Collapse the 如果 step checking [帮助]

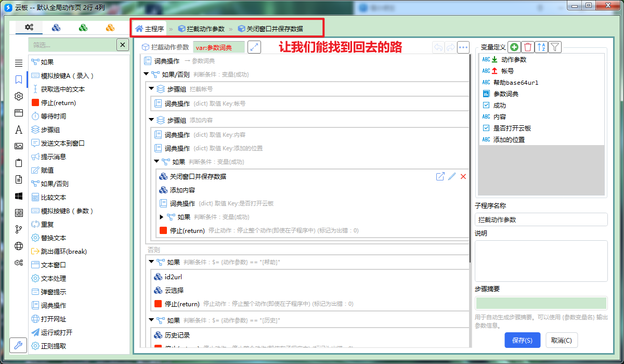[x=152, y=262]
